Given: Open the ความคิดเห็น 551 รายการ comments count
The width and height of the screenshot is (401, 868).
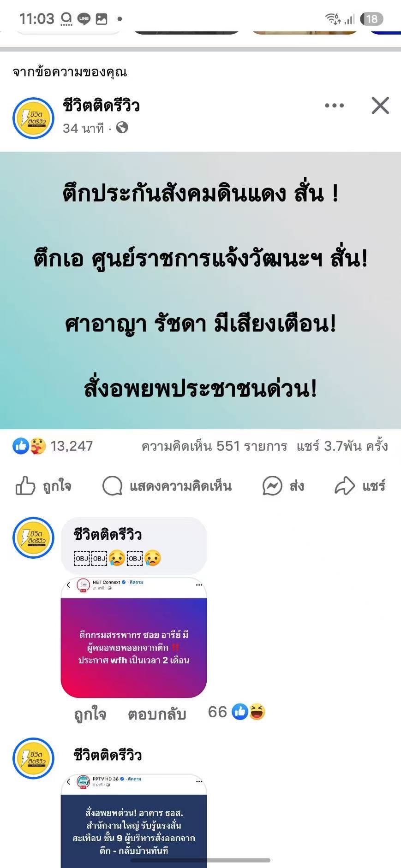Looking at the screenshot, I should tap(214, 446).
